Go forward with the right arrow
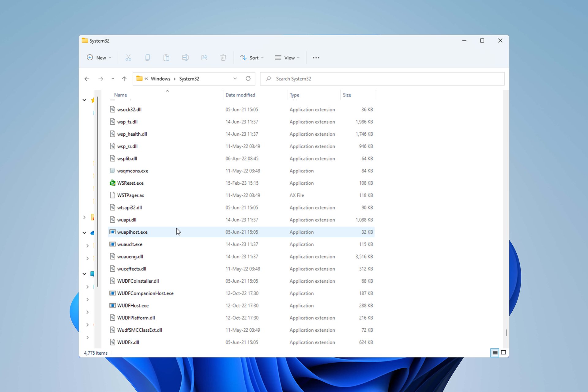Image resolution: width=588 pixels, height=392 pixels. 100,79
